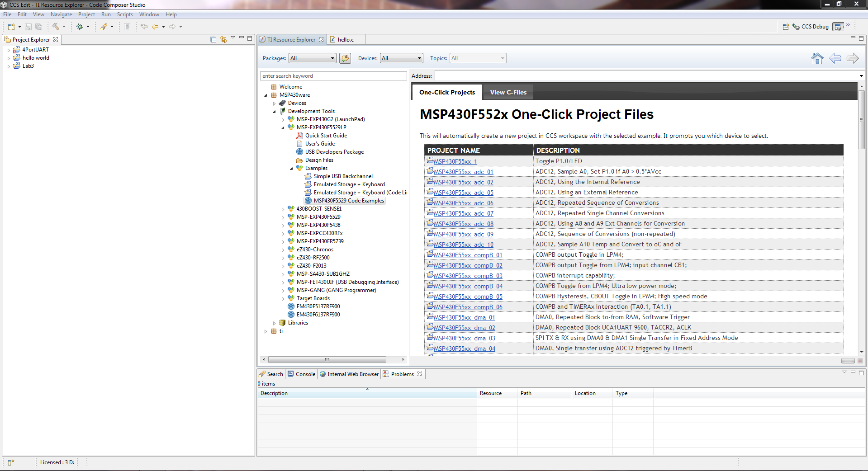Expand the eZ430-Chronos node
Viewport: 868px width, 471px height.
pos(283,250)
